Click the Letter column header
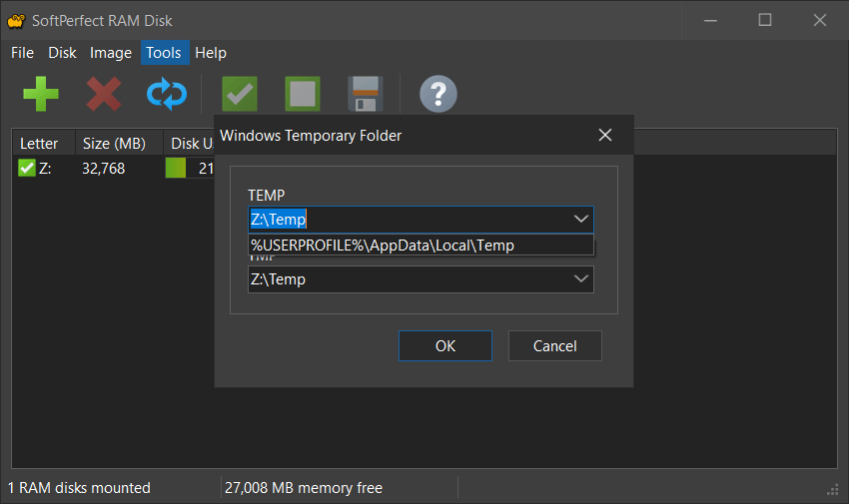 (x=43, y=144)
